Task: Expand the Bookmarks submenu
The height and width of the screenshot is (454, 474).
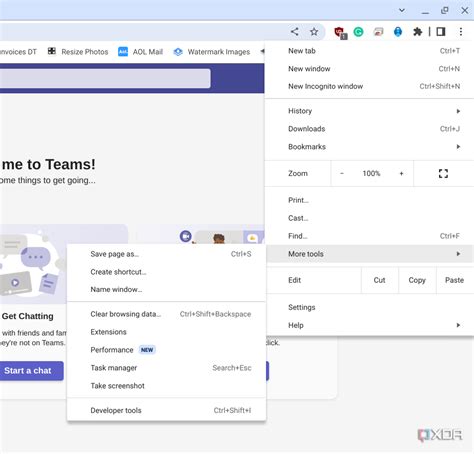Action: point(369,147)
